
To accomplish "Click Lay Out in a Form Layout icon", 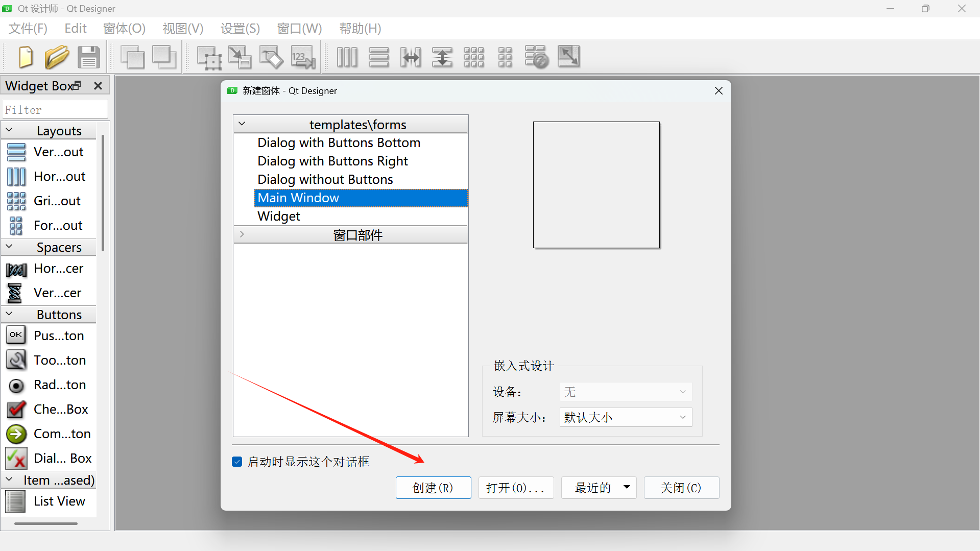I will (x=505, y=57).
